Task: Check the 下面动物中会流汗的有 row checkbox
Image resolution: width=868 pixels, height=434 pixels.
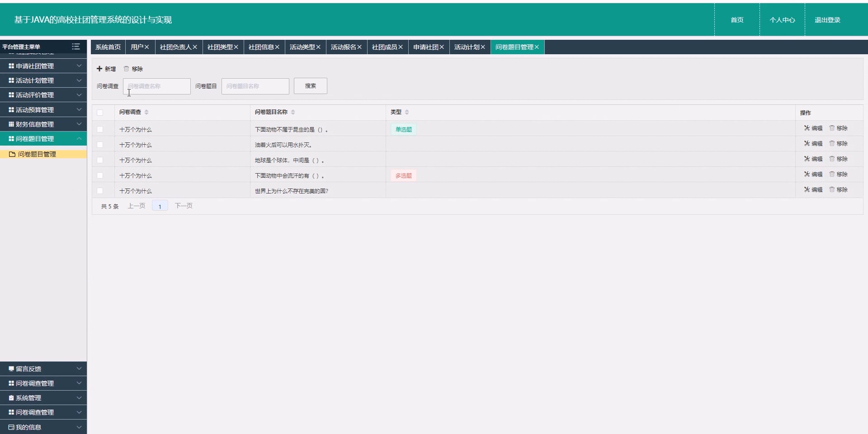Action: [x=100, y=175]
